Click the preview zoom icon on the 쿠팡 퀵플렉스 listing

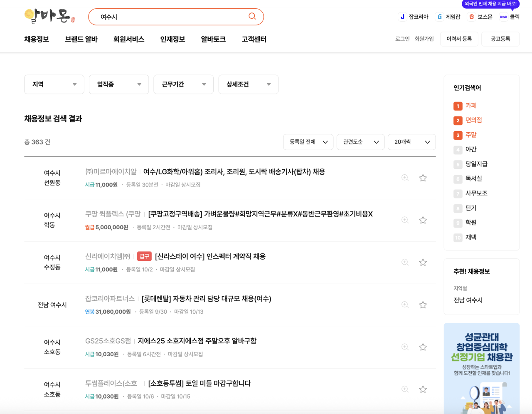coord(405,220)
